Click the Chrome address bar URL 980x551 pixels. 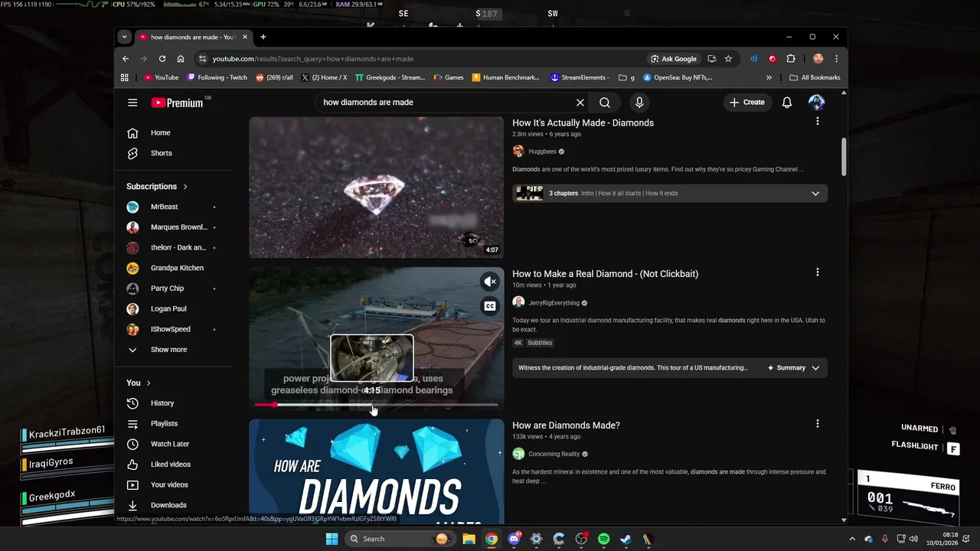click(x=313, y=59)
